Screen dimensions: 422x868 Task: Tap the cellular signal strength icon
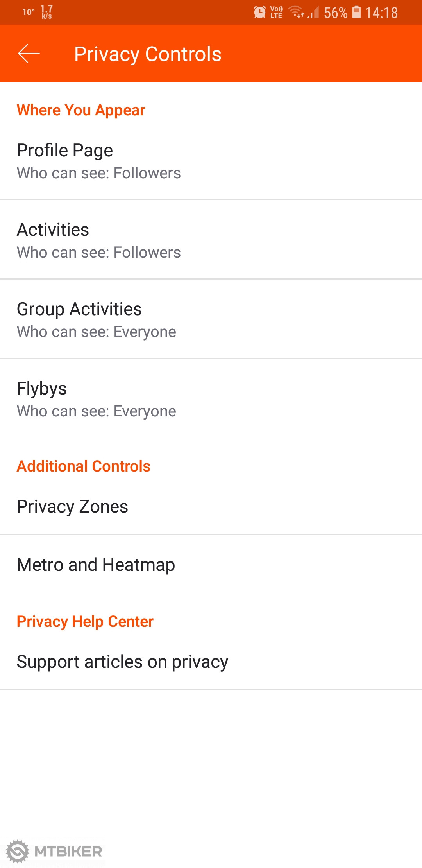tap(314, 13)
